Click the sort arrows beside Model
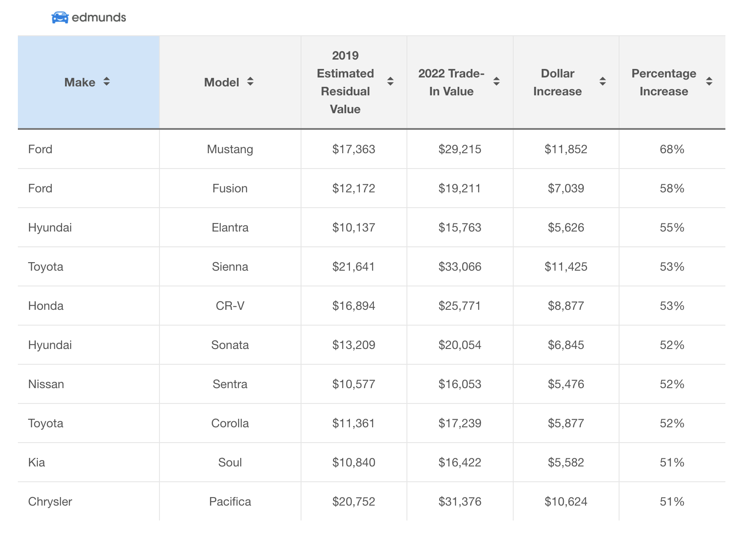Image resolution: width=756 pixels, height=549 pixels. [250, 82]
